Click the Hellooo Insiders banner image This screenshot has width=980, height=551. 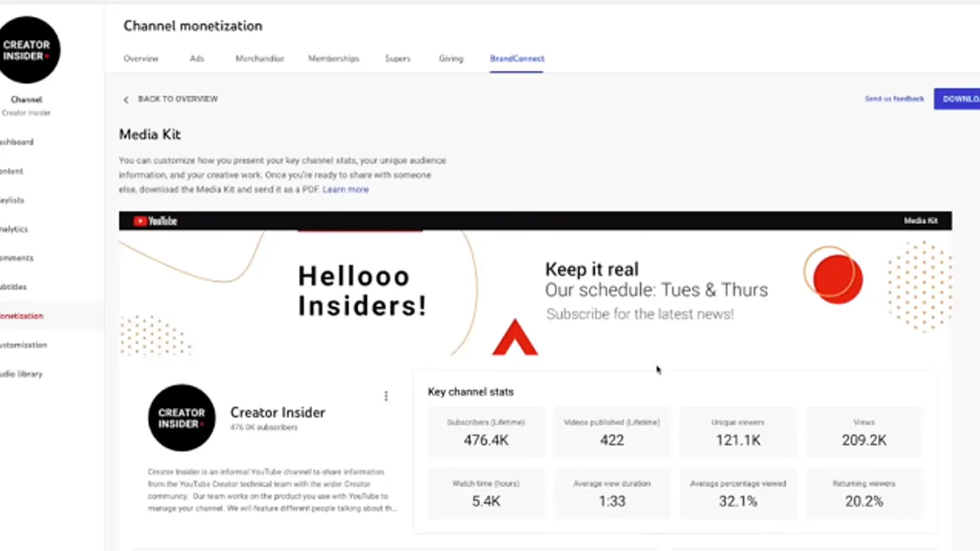coord(536,294)
